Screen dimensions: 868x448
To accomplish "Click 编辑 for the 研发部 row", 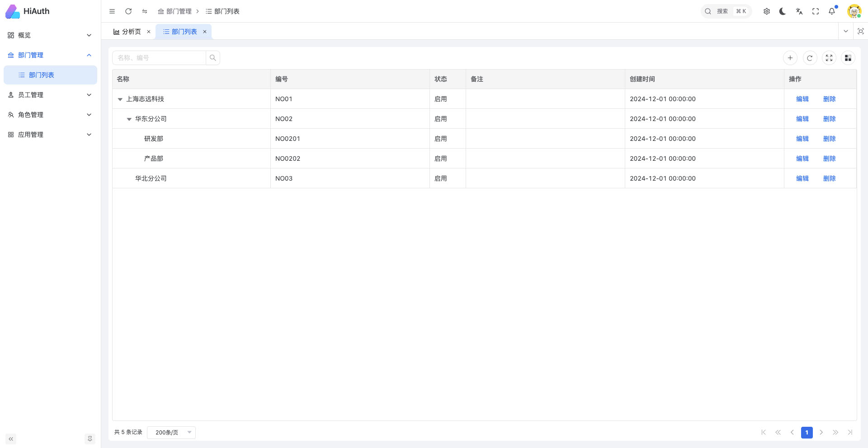I will (802, 139).
